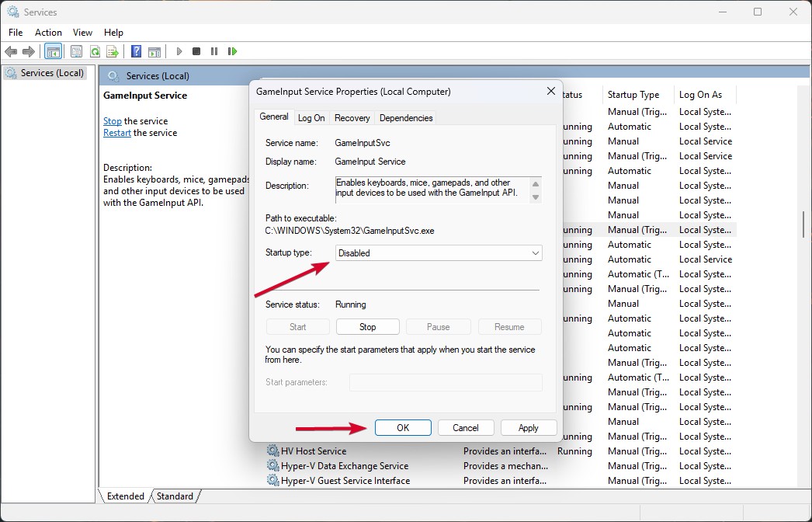Open service Properties using the toolbar icon
The height and width of the screenshot is (522, 812).
[76, 51]
